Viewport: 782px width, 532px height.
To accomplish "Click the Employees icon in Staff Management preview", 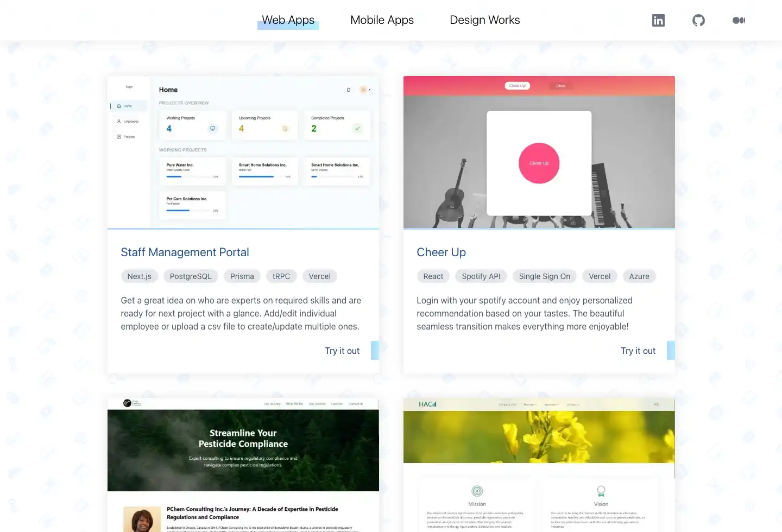I will (x=118, y=121).
